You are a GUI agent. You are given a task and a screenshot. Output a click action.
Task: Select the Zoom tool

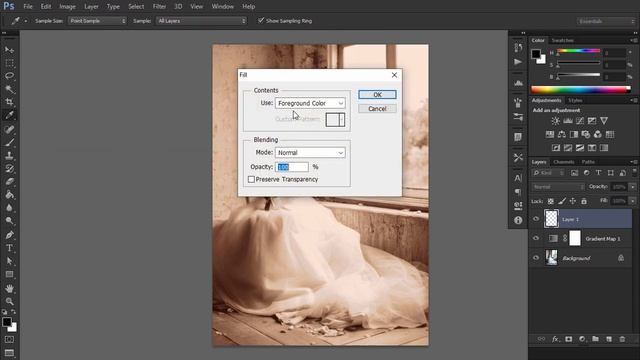click(9, 302)
